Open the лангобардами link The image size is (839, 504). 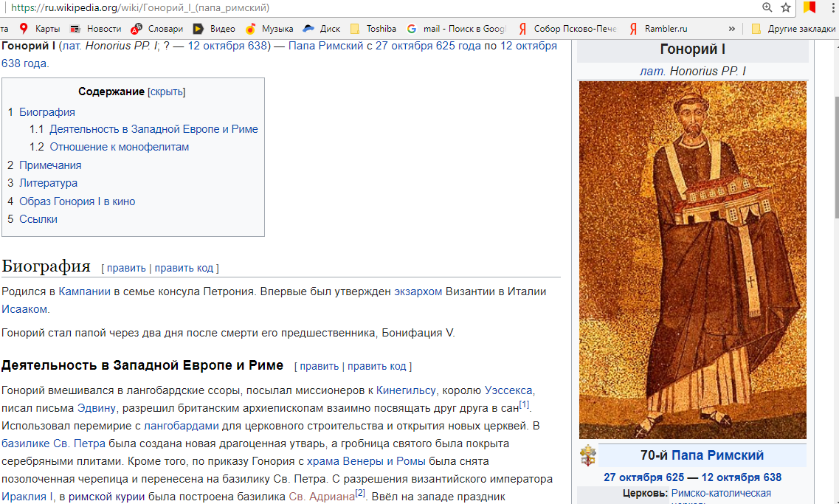point(182,425)
